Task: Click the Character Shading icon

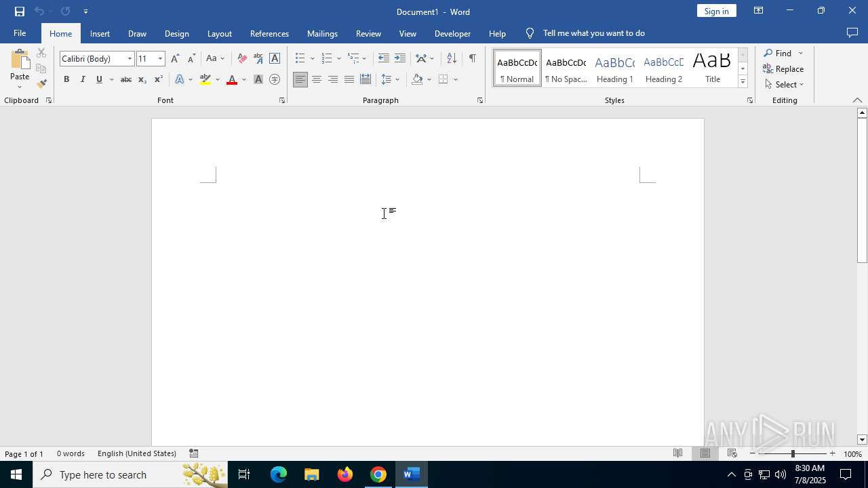Action: pyautogui.click(x=258, y=79)
